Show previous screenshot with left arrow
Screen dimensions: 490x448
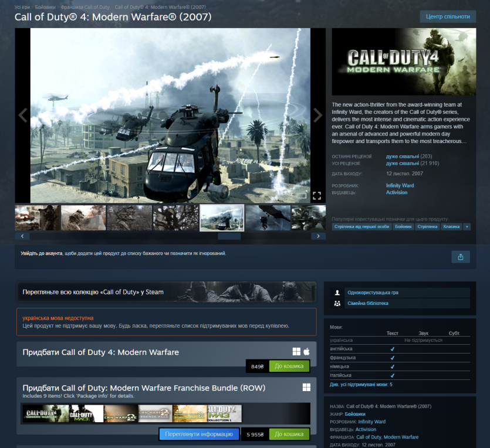point(22,115)
